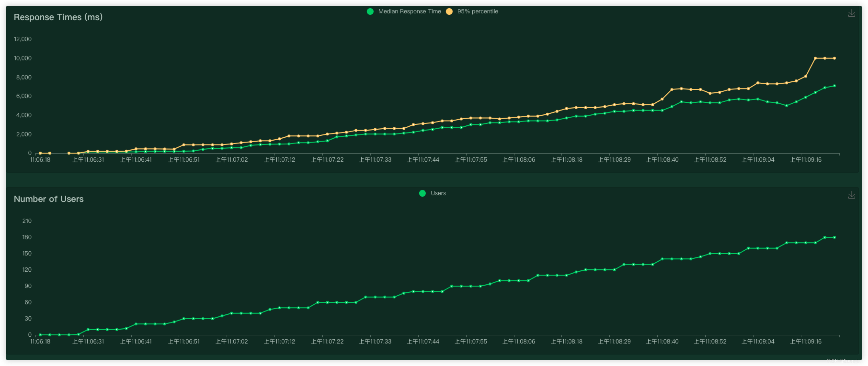This screenshot has width=868, height=366.
Task: Click the 2,000 y-axis label
Action: [23, 134]
